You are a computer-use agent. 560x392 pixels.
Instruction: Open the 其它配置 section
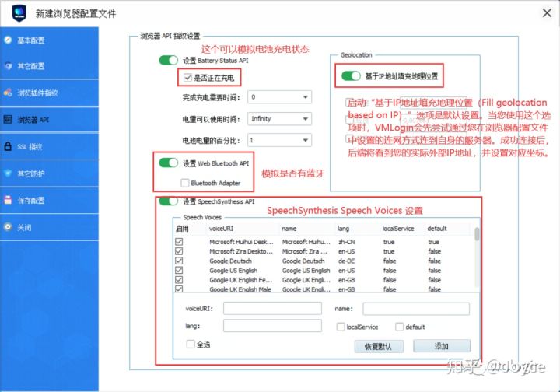[x=49, y=66]
